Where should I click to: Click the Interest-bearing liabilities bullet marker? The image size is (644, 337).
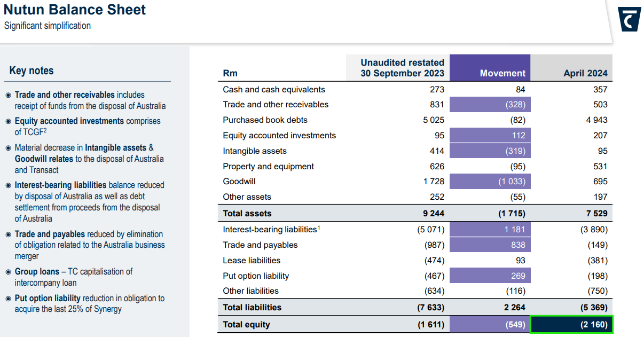tap(7, 185)
